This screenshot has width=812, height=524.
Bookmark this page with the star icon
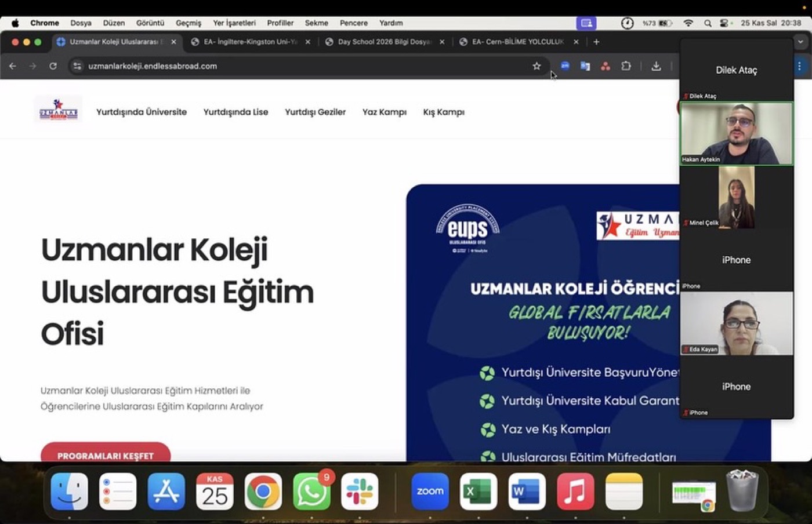536,66
